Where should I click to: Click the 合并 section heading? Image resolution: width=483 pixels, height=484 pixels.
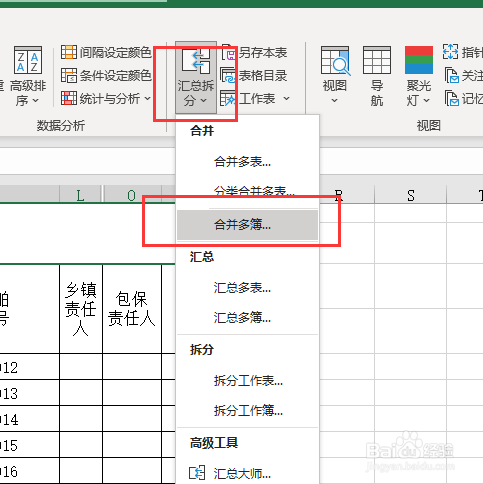pyautogui.click(x=202, y=130)
